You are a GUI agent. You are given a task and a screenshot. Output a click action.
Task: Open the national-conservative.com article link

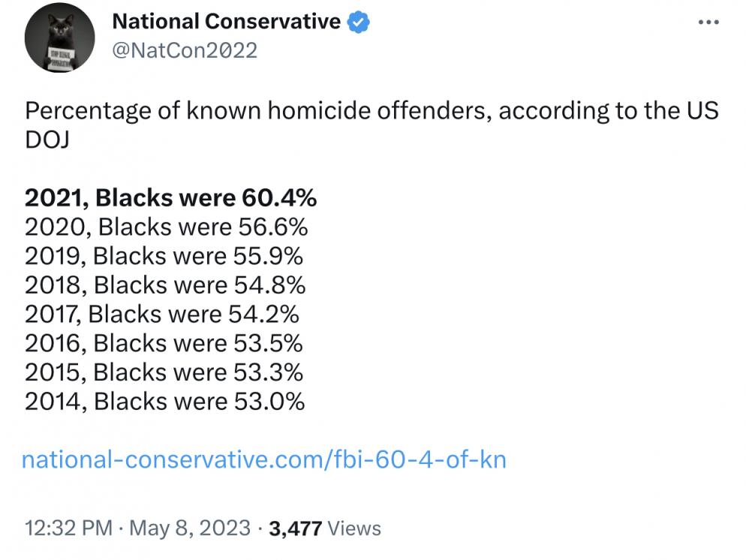264,459
